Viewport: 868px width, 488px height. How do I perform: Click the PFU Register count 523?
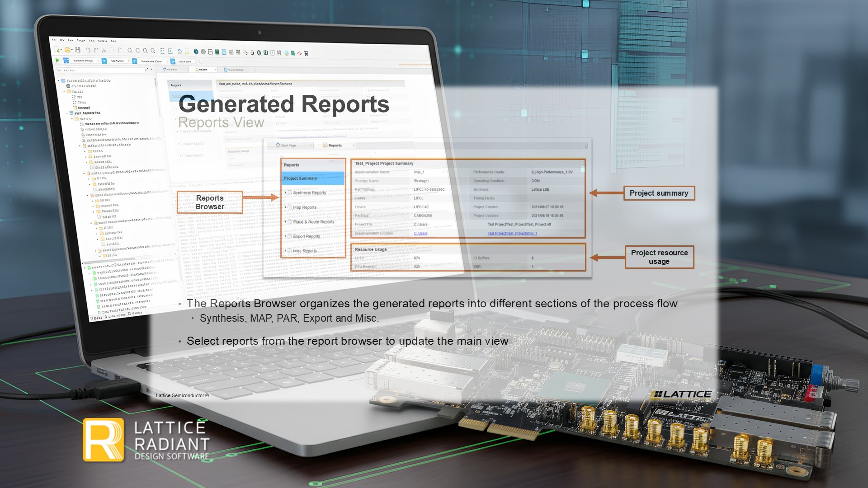click(417, 267)
